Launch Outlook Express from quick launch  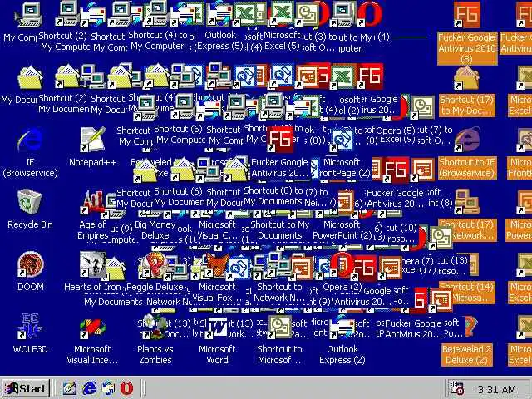pos(108,388)
